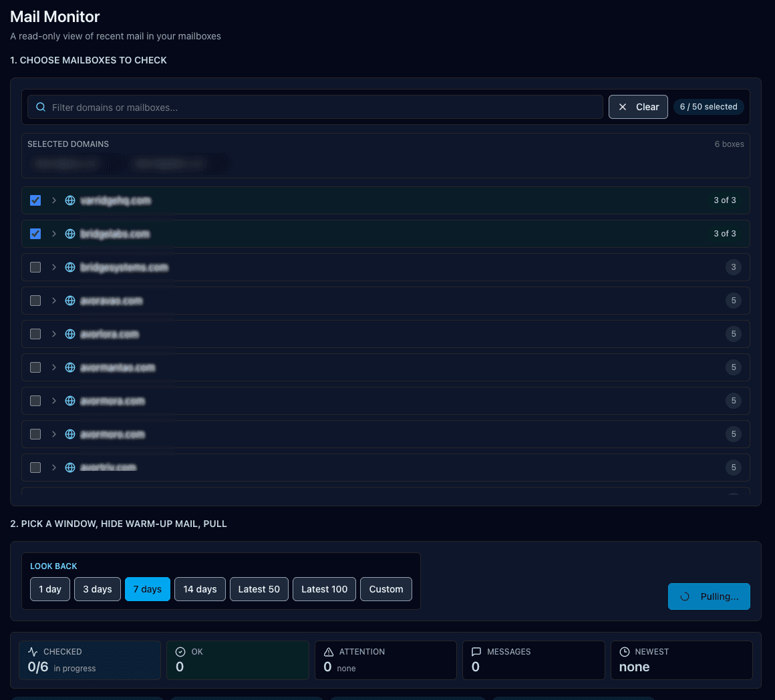
Task: Click the Clear button
Action: pos(638,107)
